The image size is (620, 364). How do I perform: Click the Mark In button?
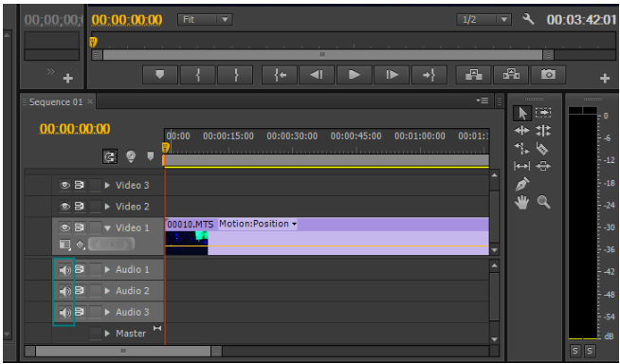pyautogui.click(x=197, y=75)
